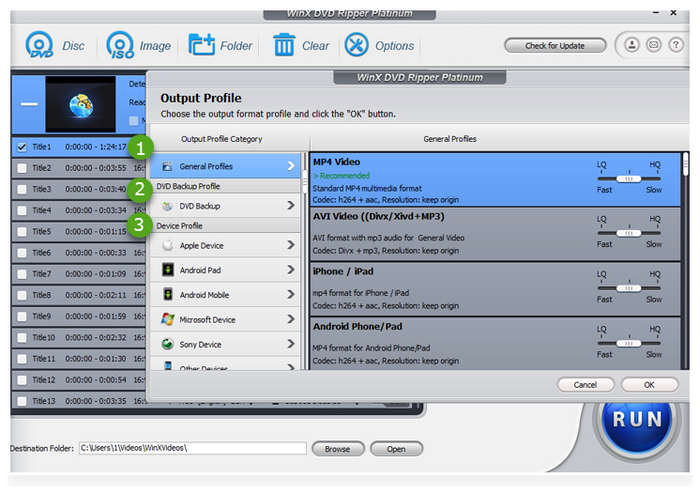The height and width of the screenshot is (494, 700).
Task: Expand DVD Backup chevron arrow
Action: click(291, 205)
